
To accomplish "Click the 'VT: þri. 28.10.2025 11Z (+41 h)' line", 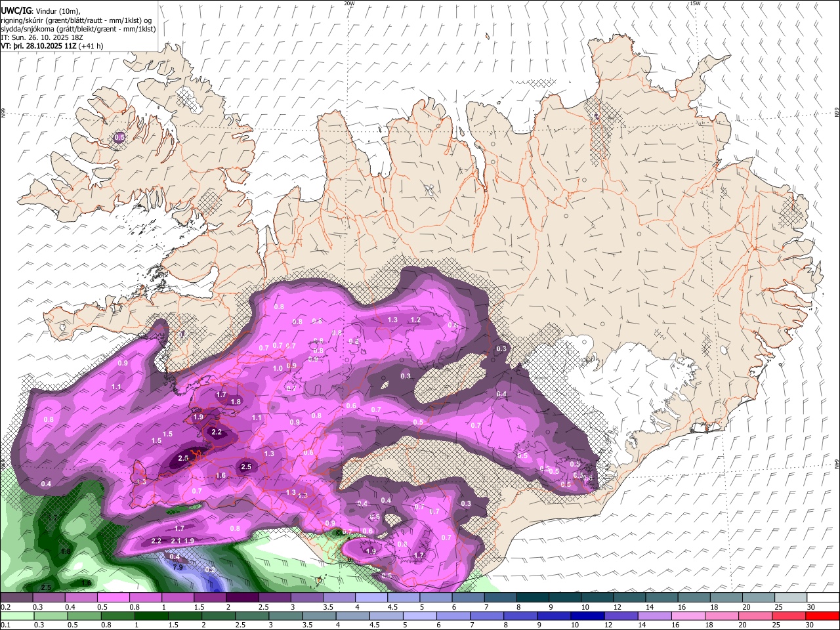I will point(52,46).
